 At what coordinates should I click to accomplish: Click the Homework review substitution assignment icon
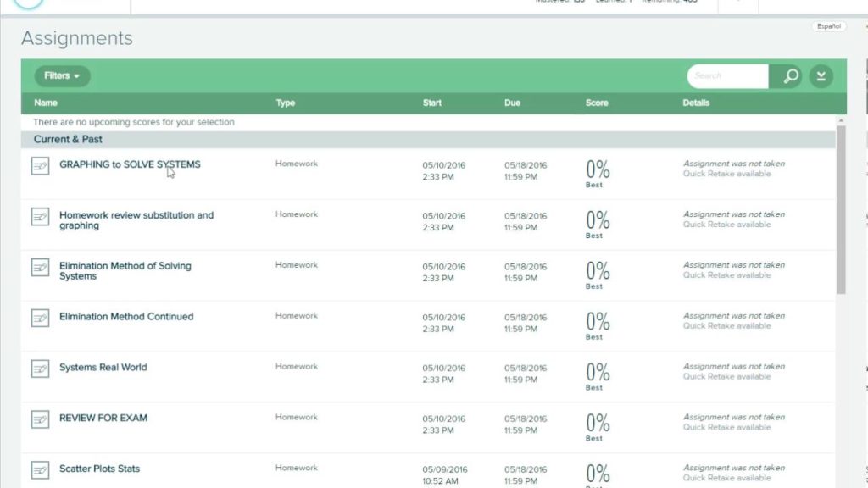pyautogui.click(x=40, y=217)
